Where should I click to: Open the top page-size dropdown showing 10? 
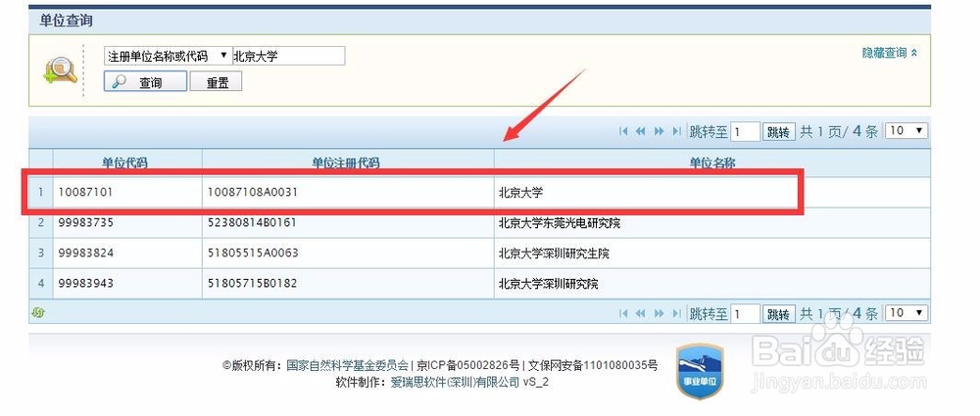click(906, 130)
